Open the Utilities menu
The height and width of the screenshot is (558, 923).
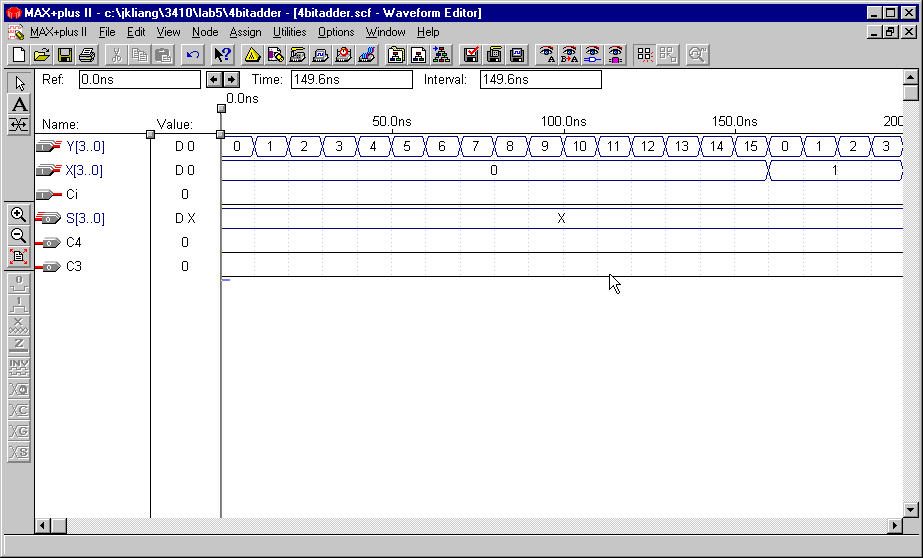click(x=289, y=32)
